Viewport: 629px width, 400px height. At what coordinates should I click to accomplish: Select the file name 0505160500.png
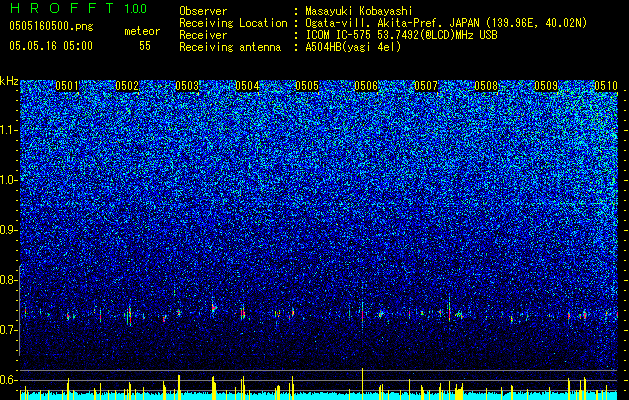pos(51,26)
